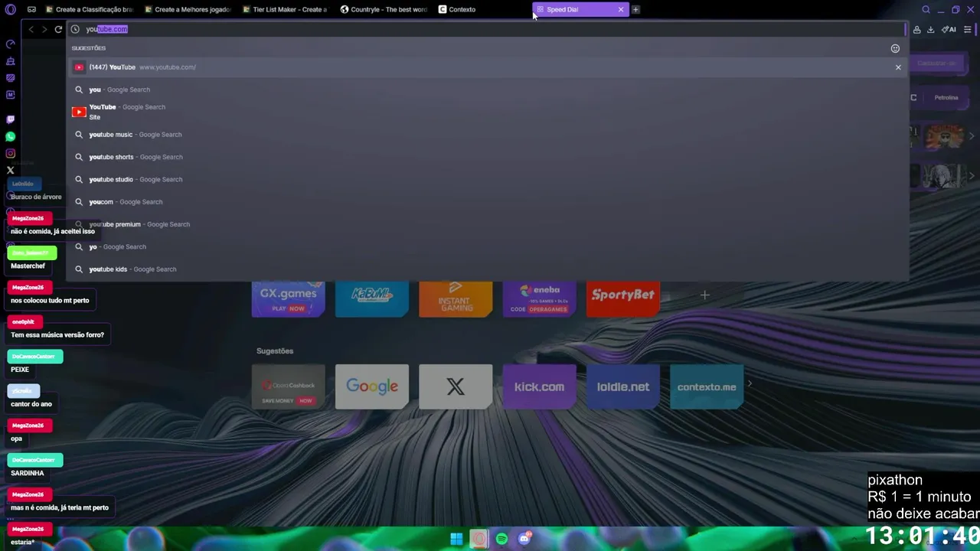Show more suggestions with right chevron
The height and width of the screenshot is (551, 980).
(750, 384)
